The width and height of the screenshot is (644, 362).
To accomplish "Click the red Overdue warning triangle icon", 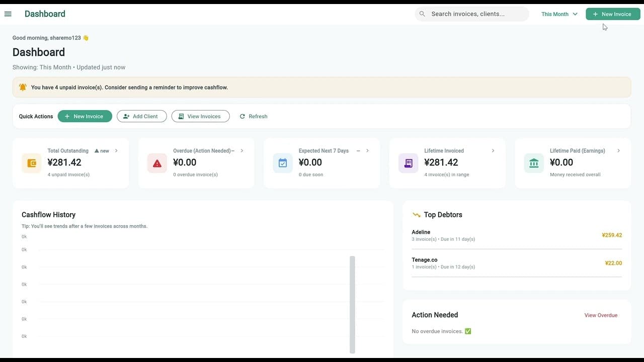I will coord(157,163).
